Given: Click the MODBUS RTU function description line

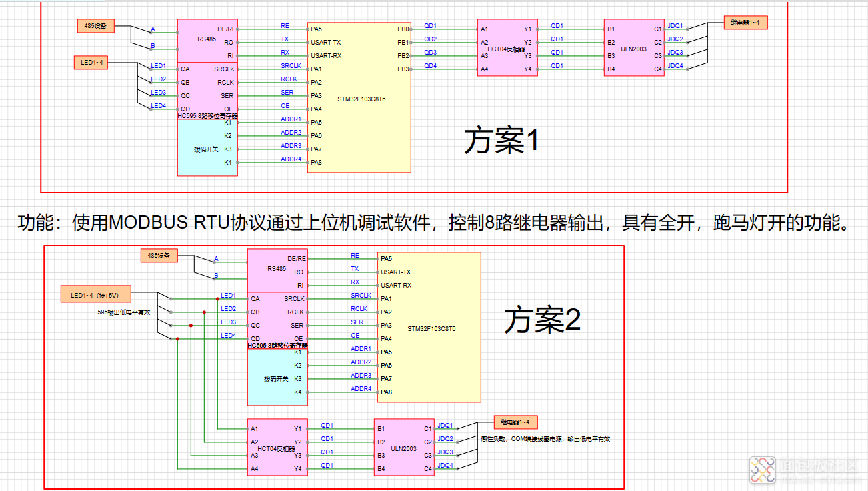Looking at the screenshot, I should pos(434,222).
